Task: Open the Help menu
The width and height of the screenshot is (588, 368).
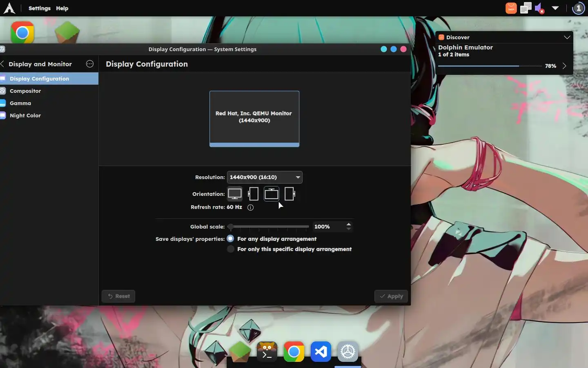Action: coord(62,8)
